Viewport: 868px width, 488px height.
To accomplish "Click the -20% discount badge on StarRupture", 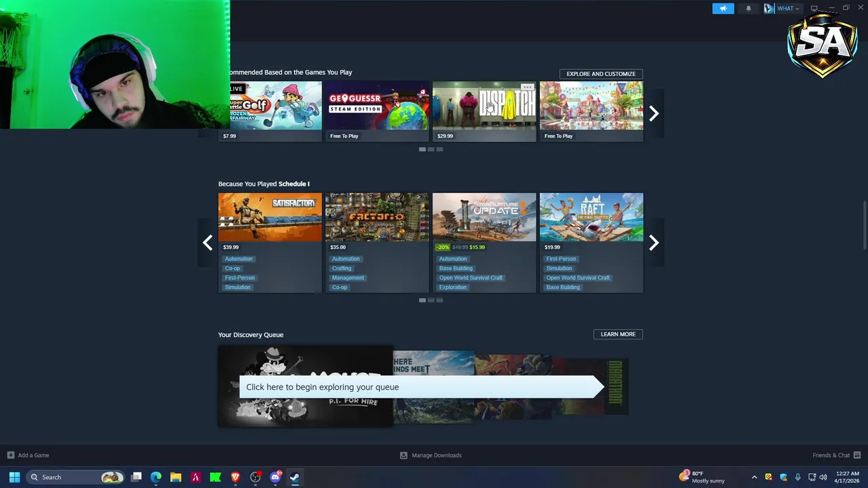I will pyautogui.click(x=442, y=247).
